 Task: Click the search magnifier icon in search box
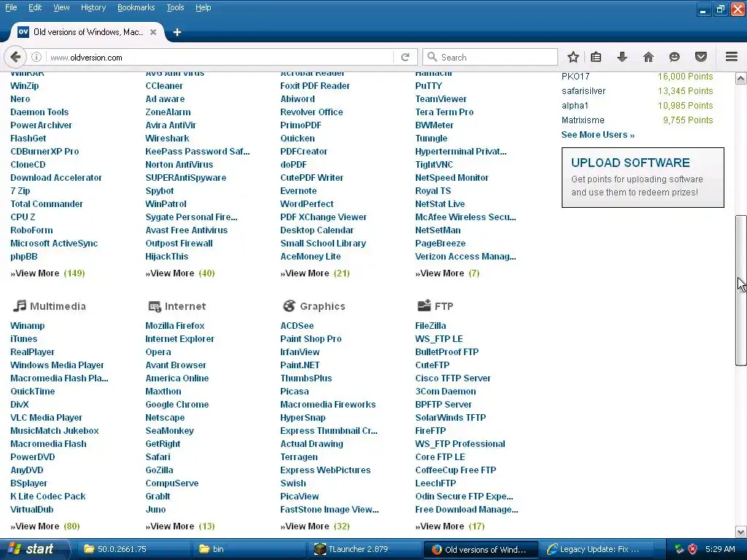[432, 57]
